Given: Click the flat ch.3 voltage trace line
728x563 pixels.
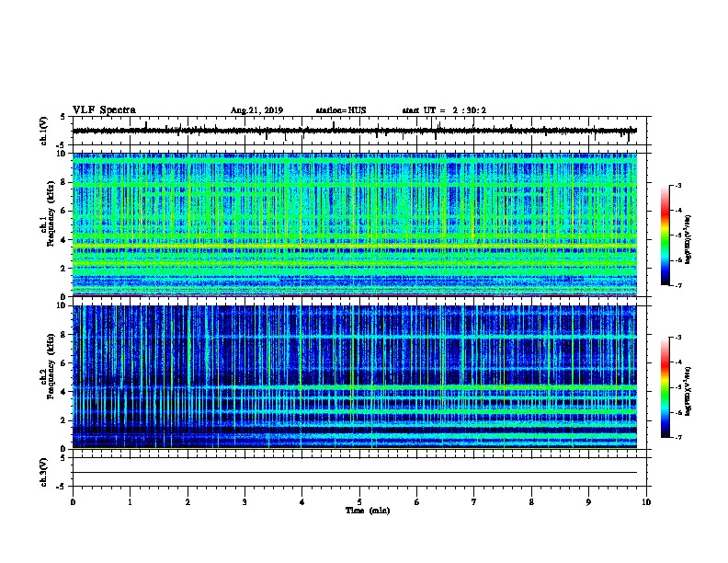Looking at the screenshot, I should coord(355,473).
